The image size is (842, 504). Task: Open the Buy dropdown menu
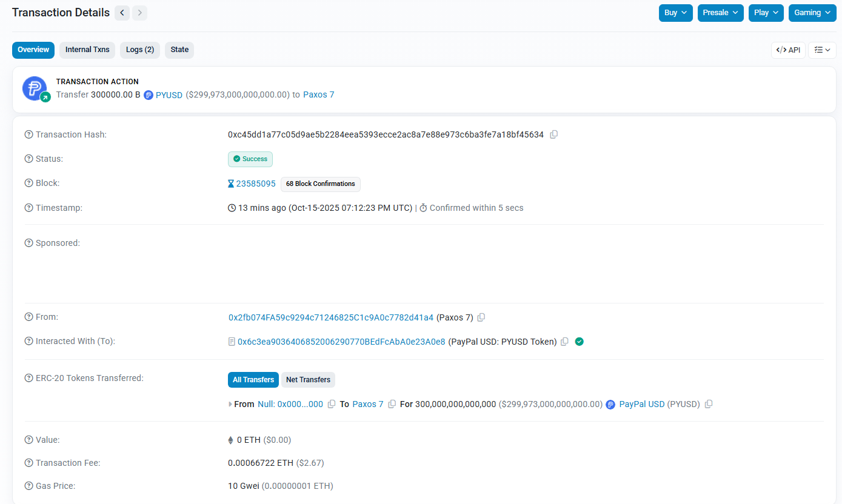click(x=675, y=13)
